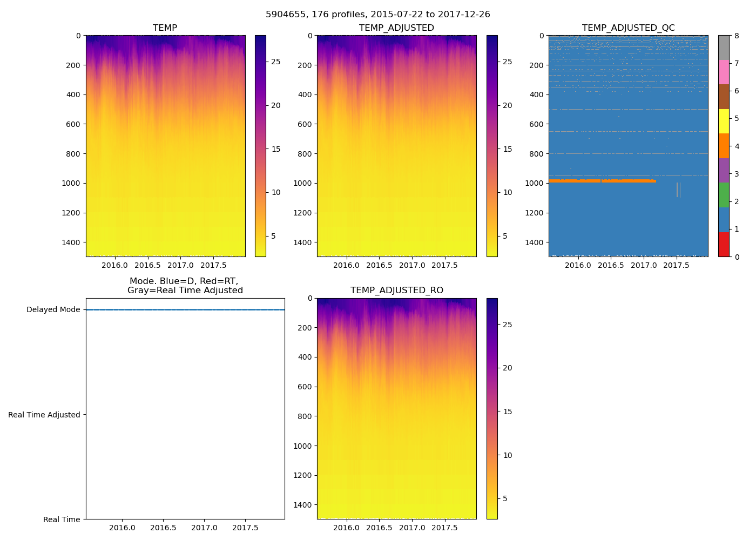Viewport: 756px width, 540px height.
Task: Click the 'Delayed Mode' y-axis label
Action: click(x=53, y=309)
